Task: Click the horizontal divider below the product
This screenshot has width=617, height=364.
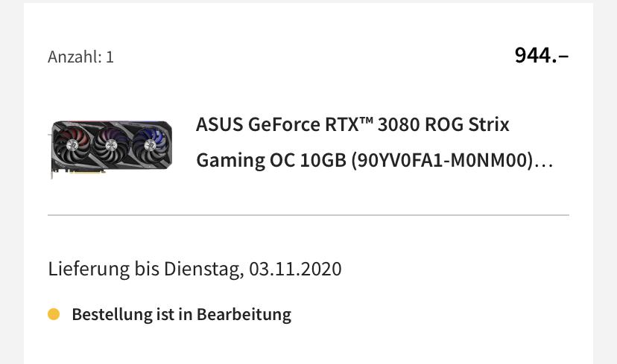Action: tap(308, 215)
